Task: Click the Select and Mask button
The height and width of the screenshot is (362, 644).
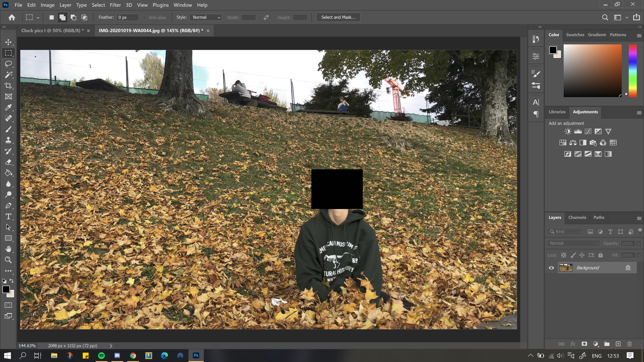Action: click(x=338, y=17)
